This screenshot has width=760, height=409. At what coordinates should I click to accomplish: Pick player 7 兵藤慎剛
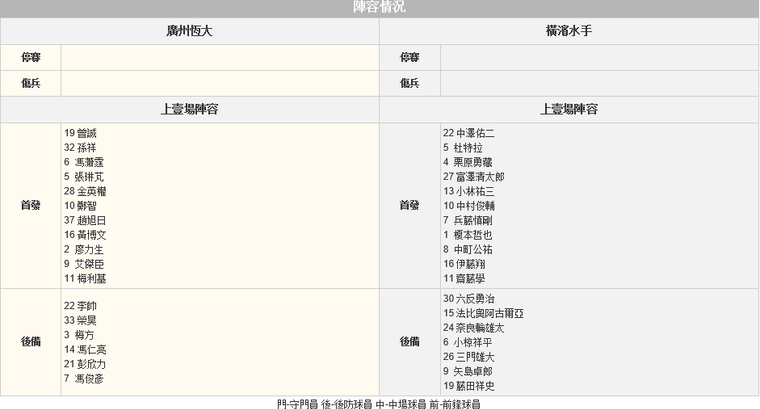point(468,220)
